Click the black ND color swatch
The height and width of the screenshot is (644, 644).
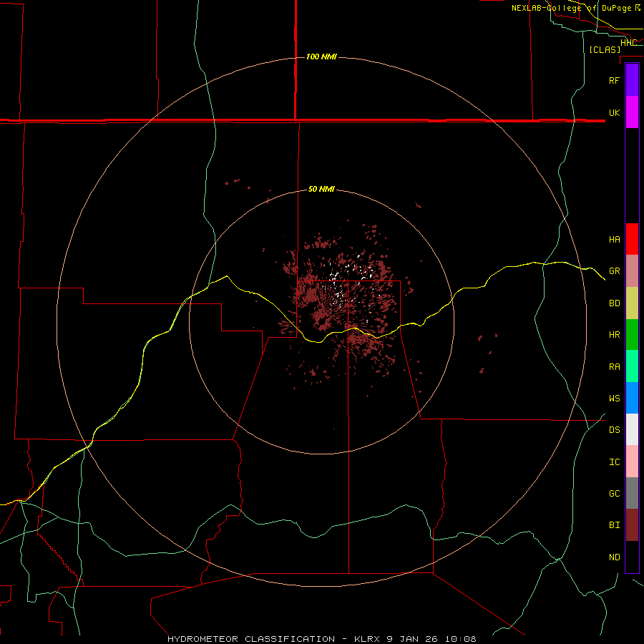tap(632, 557)
